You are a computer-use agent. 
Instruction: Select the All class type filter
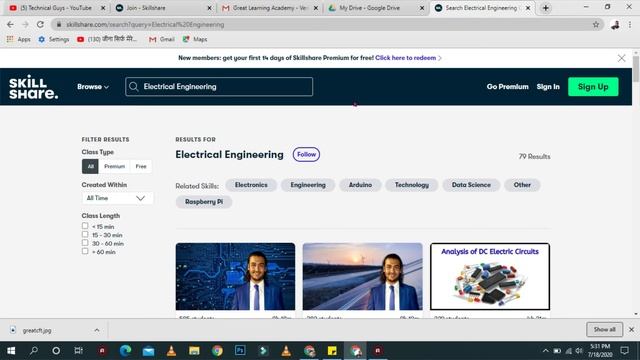point(90,167)
